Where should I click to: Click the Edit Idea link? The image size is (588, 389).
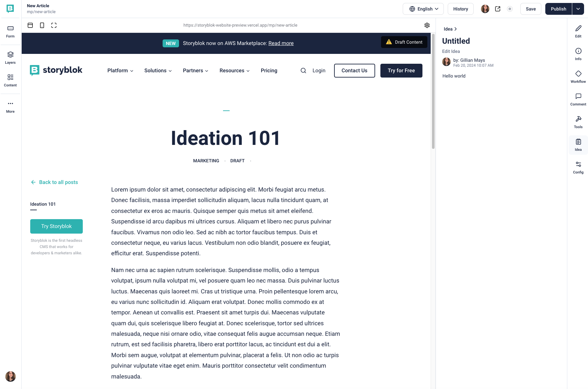pos(451,51)
